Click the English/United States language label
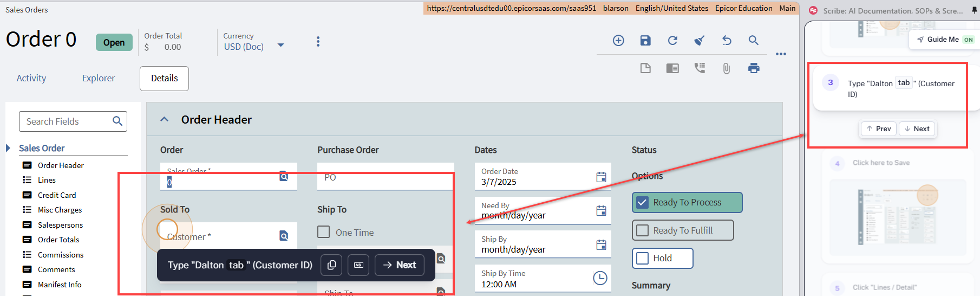 pyautogui.click(x=672, y=8)
